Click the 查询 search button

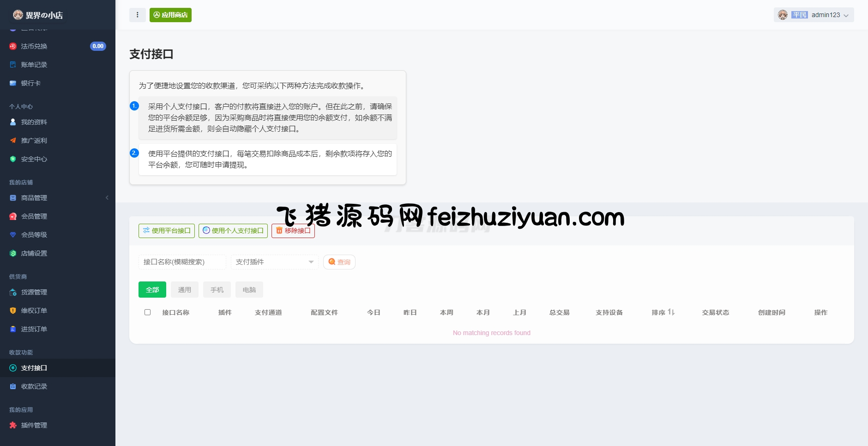coord(339,262)
